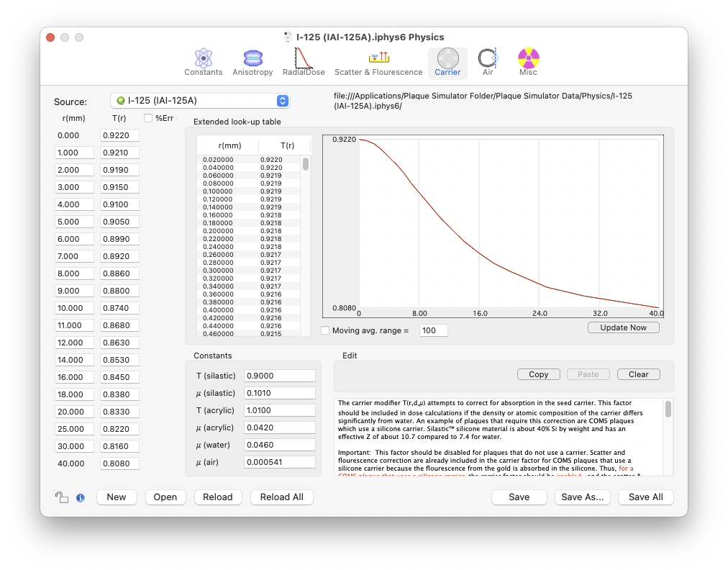Click the T(r) field for r 0.000
Image resolution: width=728 pixels, height=570 pixels.
click(120, 135)
